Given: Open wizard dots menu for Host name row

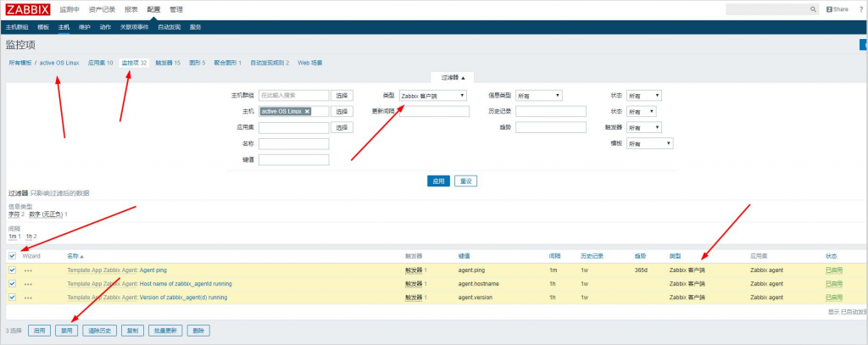Looking at the screenshot, I should [x=28, y=284].
